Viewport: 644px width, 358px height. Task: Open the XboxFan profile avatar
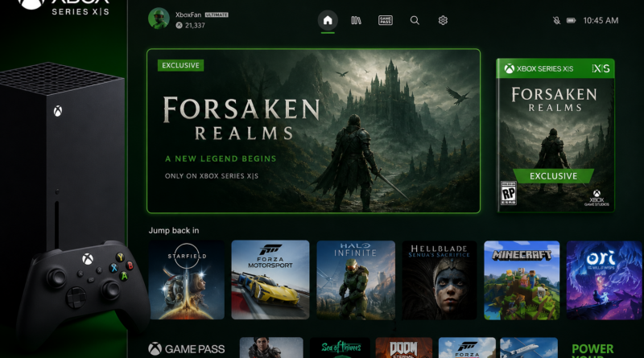tap(159, 19)
